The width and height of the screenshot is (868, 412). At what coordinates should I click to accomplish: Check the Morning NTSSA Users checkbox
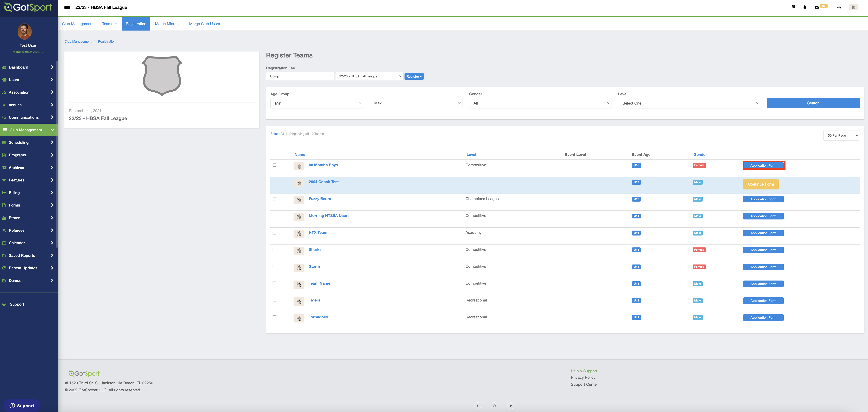coord(274,215)
